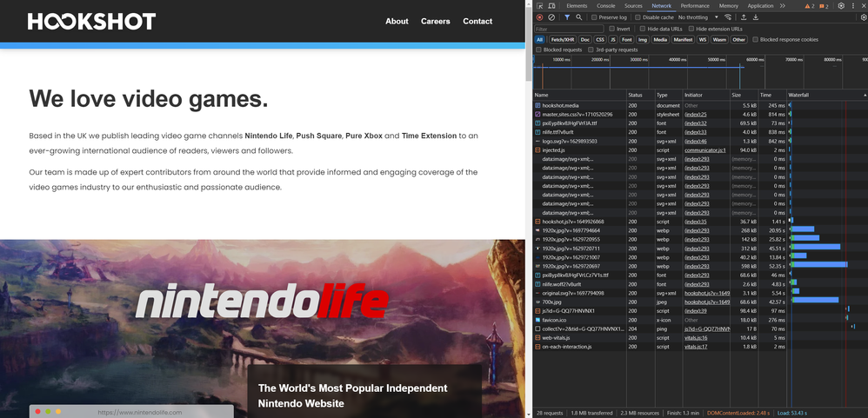Image resolution: width=868 pixels, height=418 pixels.
Task: Filter requests by Img type
Action: 642,39
